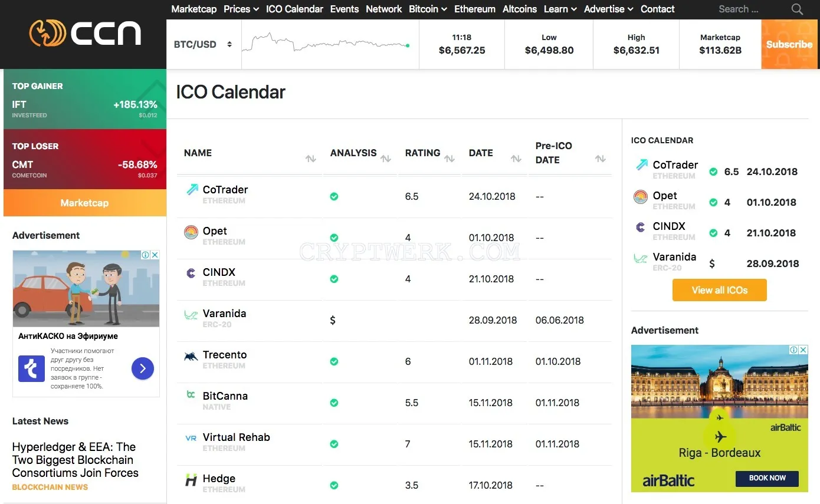Open the Hyperledger & EEA news headline

point(76,460)
